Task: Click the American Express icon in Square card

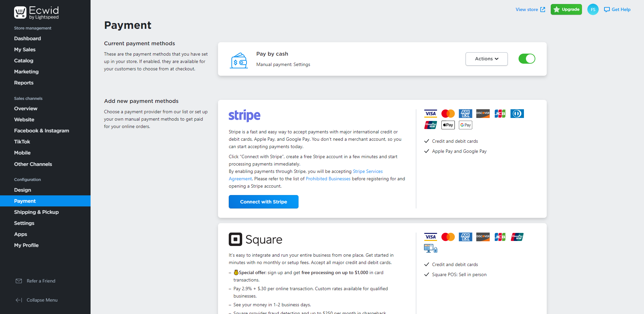Action: [466, 237]
